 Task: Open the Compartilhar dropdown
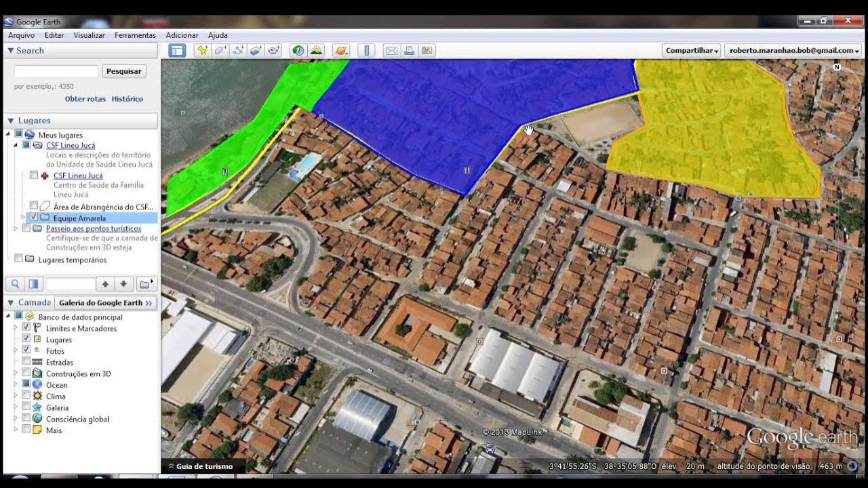(x=692, y=50)
